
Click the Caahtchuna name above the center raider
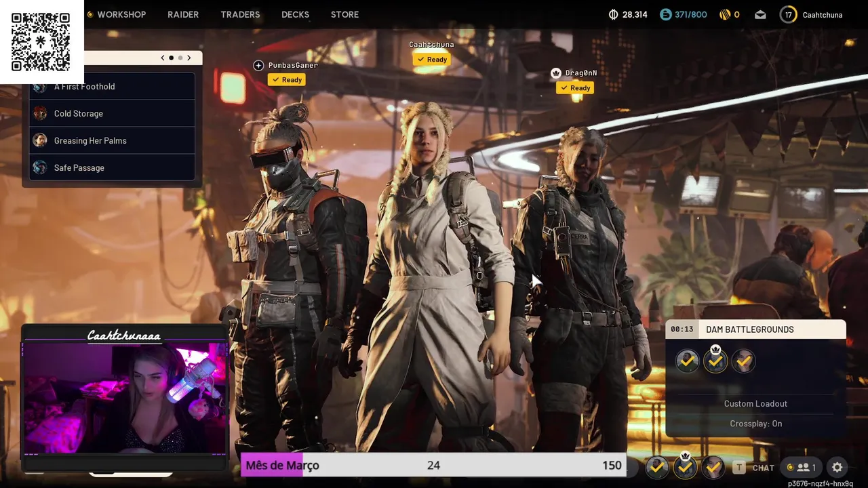(431, 45)
